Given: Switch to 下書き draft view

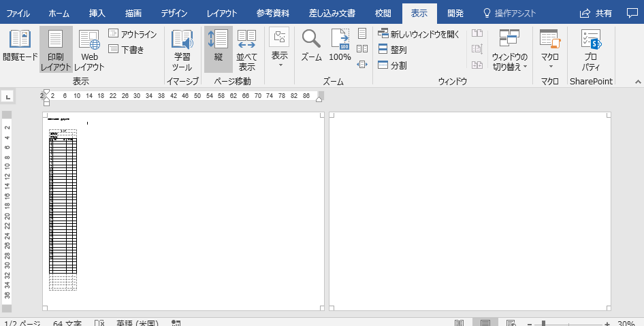Looking at the screenshot, I should pos(127,50).
